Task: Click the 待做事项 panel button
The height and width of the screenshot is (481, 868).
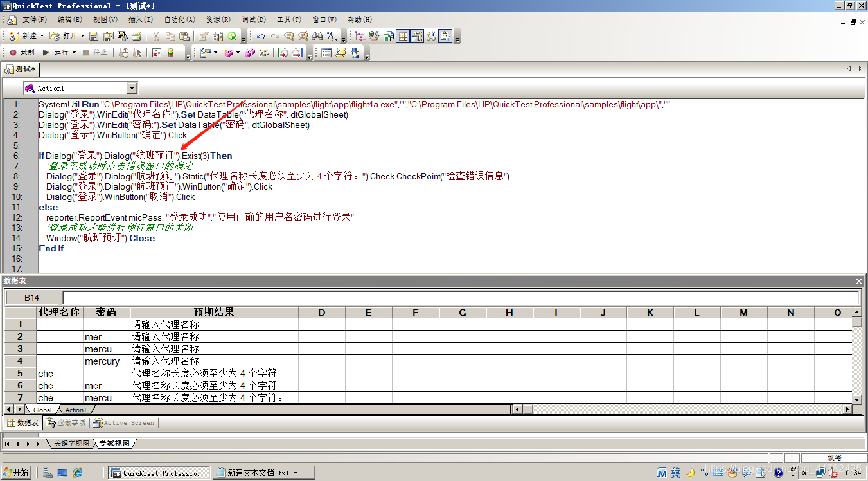Action: 66,423
